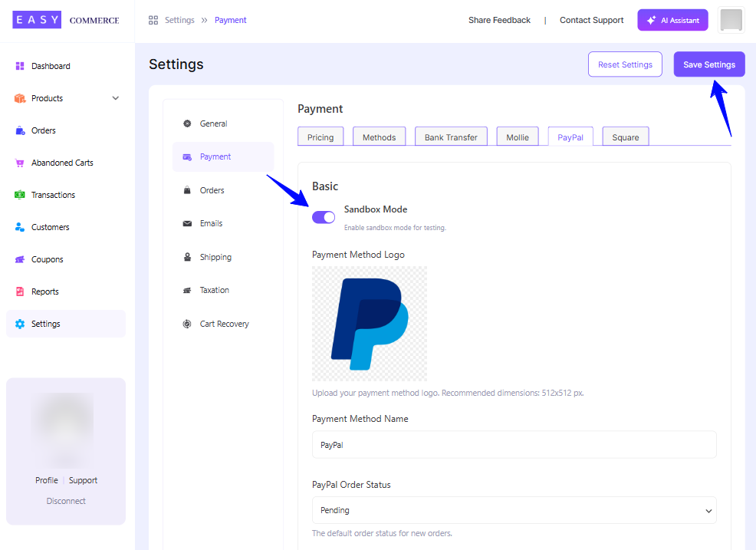Viewport: 756px width, 550px height.
Task: Click the Contact Support link
Action: pyautogui.click(x=591, y=20)
